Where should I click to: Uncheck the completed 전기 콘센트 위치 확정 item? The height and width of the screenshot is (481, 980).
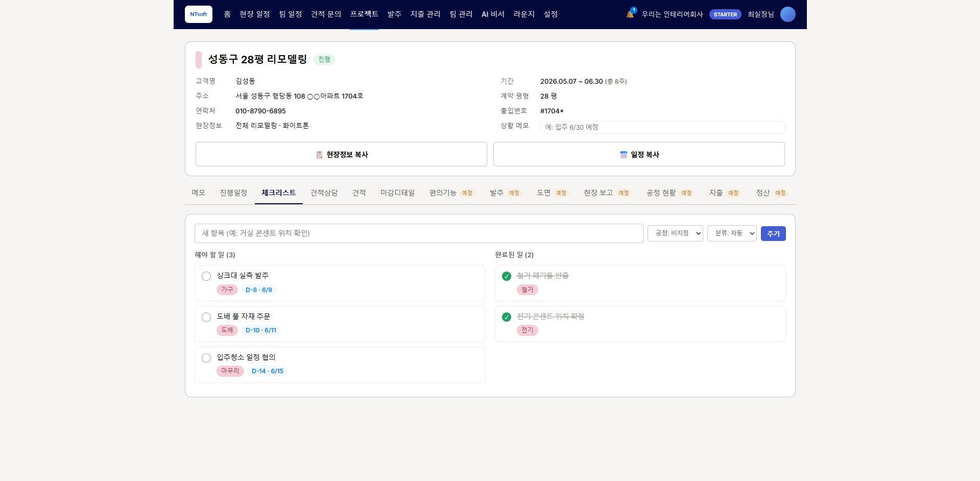tap(507, 317)
